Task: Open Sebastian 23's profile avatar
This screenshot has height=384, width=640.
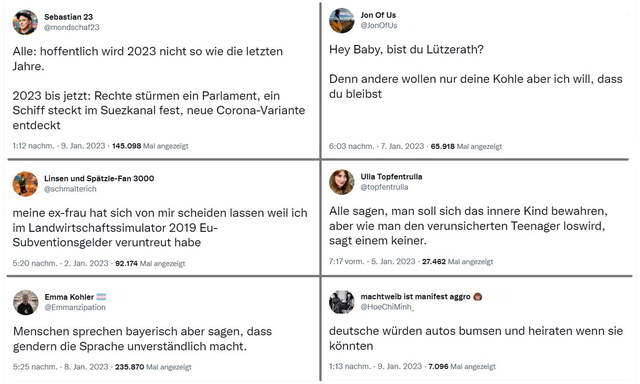Action: click(25, 22)
